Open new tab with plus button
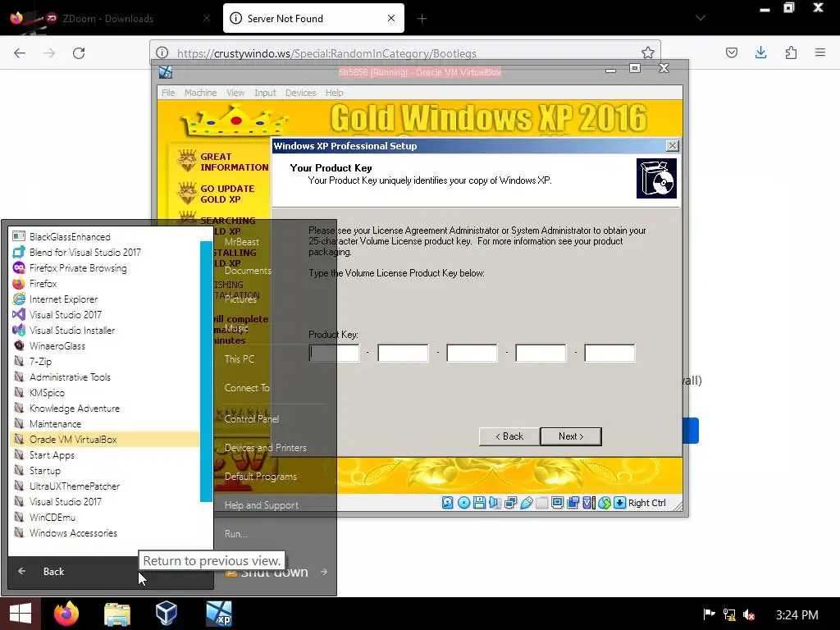This screenshot has width=840, height=630. (x=422, y=19)
